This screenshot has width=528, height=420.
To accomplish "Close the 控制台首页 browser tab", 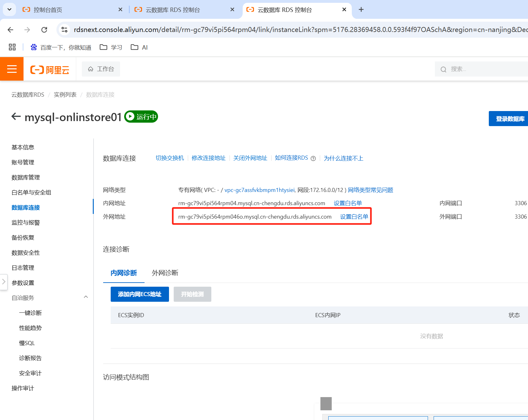I will pyautogui.click(x=120, y=10).
